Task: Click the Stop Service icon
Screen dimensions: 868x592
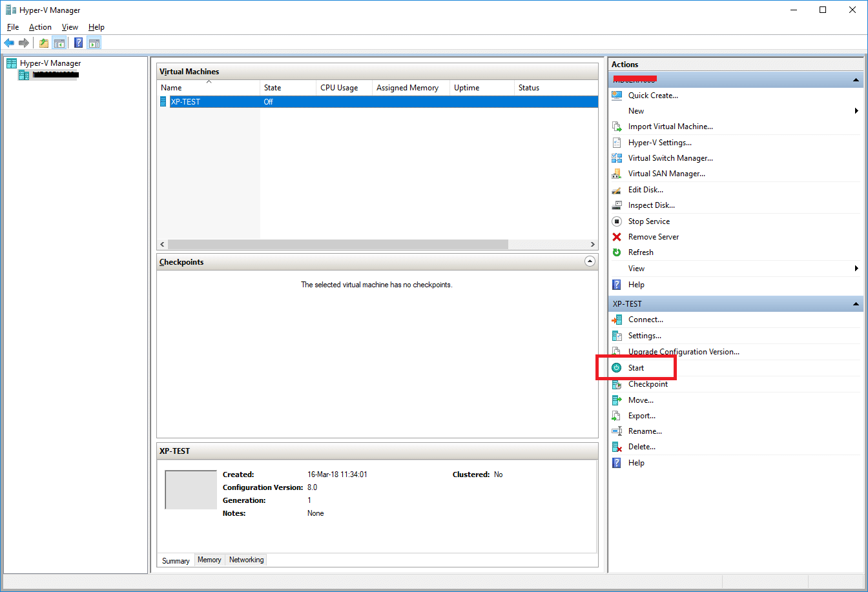Action: 617,221
